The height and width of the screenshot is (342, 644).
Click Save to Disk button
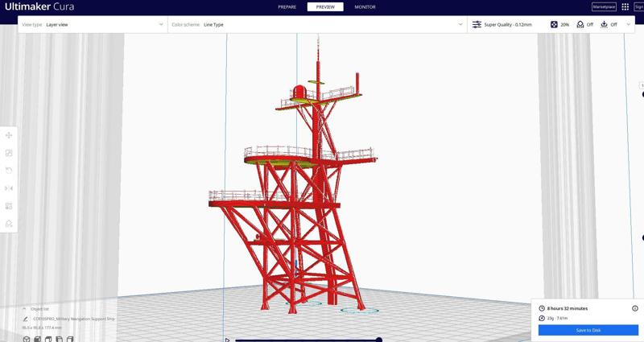tap(588, 330)
